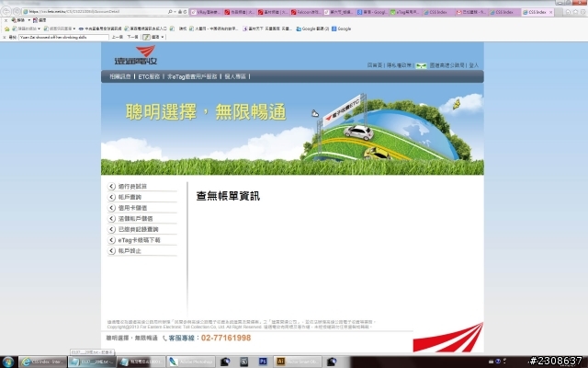588x368 pixels.
Task: Click the Google 翻譯 favorites shortcut
Action: [312, 29]
